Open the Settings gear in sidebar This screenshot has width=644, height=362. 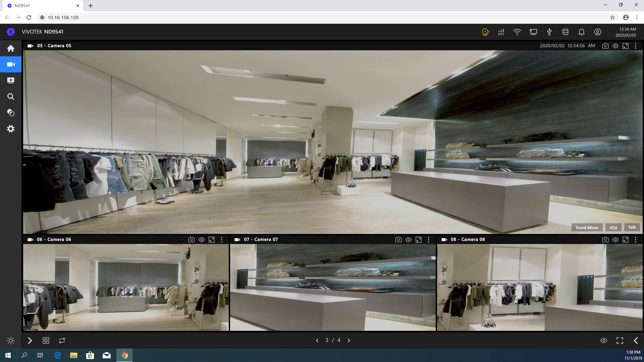click(x=11, y=129)
